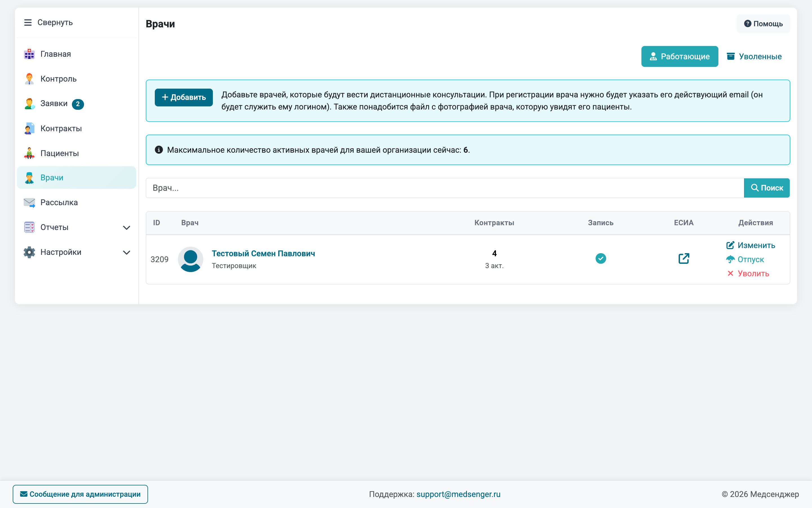
Task: Expand the Настройки submenu chevron
Action: (127, 253)
